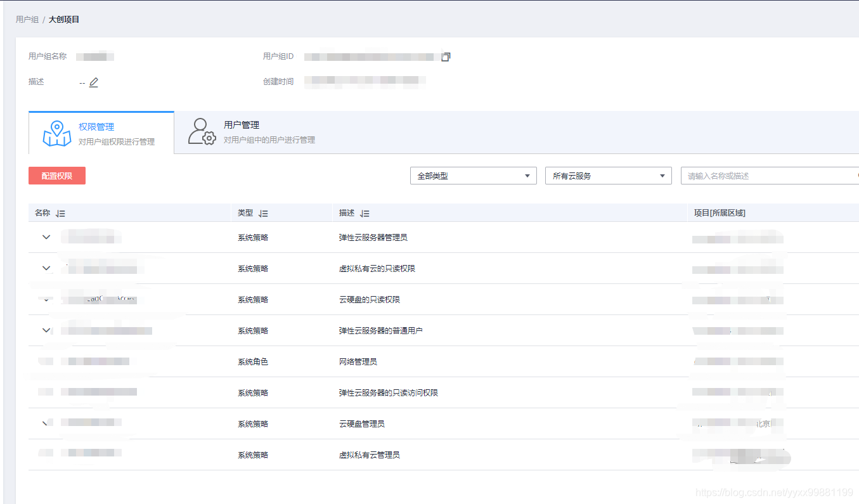
Task: Click the 配置权限 button
Action: [x=57, y=176]
